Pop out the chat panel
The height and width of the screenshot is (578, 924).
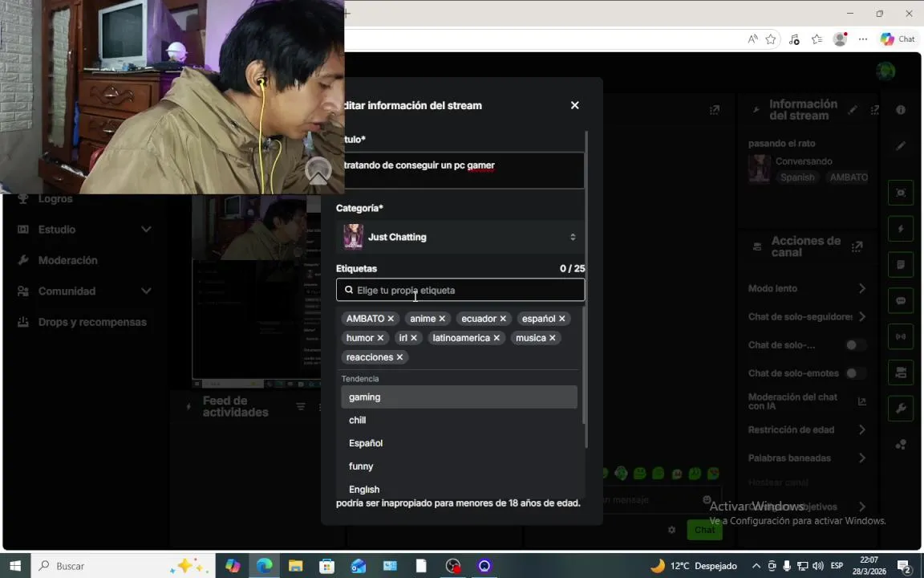pos(714,110)
